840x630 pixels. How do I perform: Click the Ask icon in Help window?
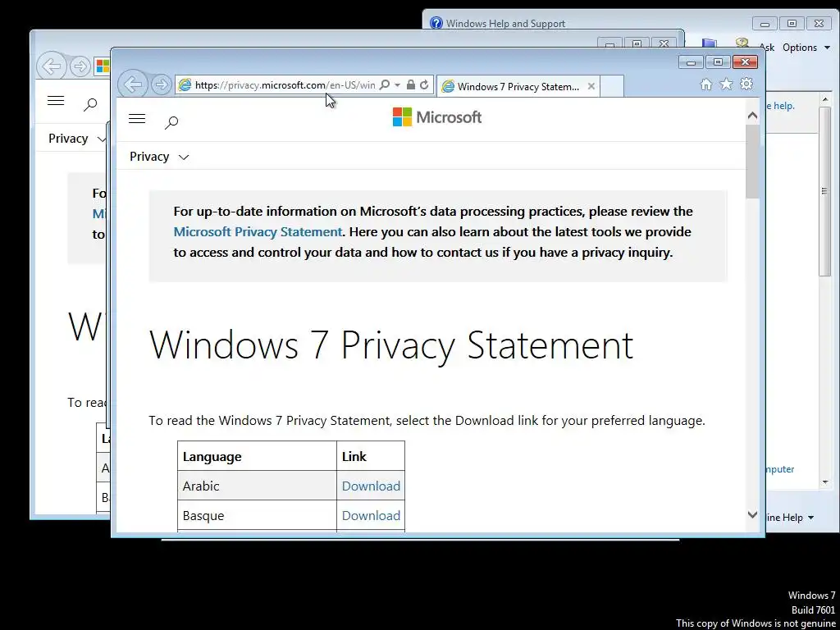[742, 43]
